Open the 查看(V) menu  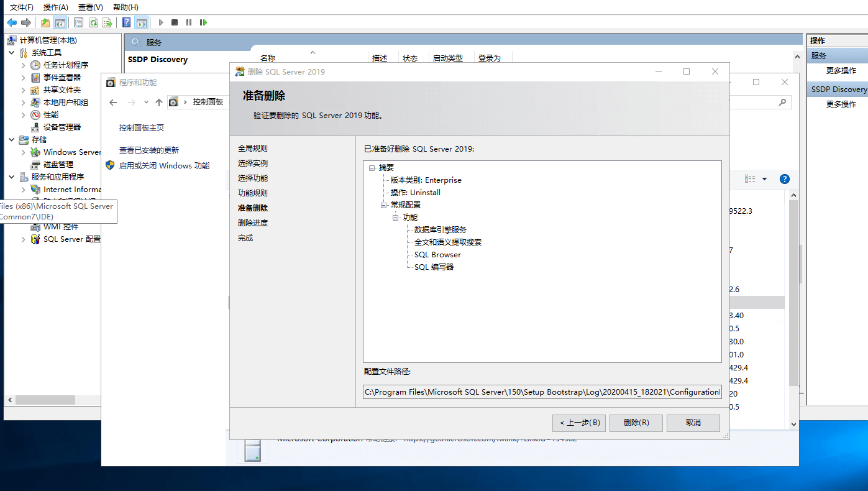[x=91, y=7]
